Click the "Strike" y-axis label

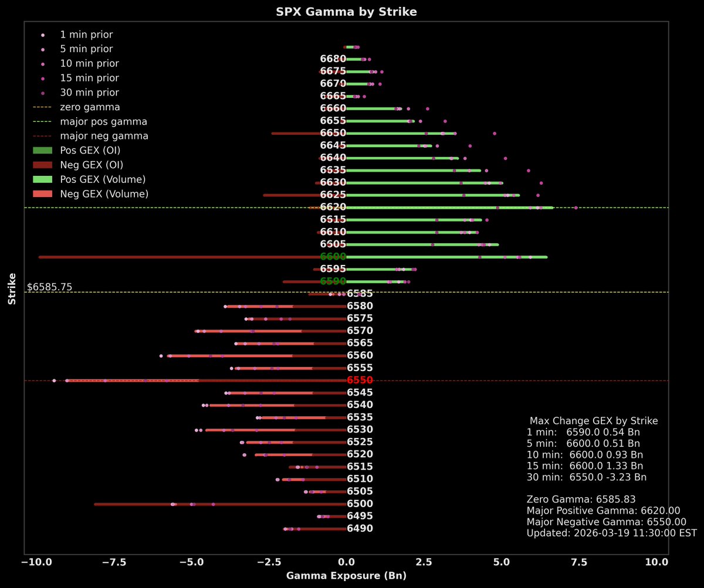tap(12, 288)
